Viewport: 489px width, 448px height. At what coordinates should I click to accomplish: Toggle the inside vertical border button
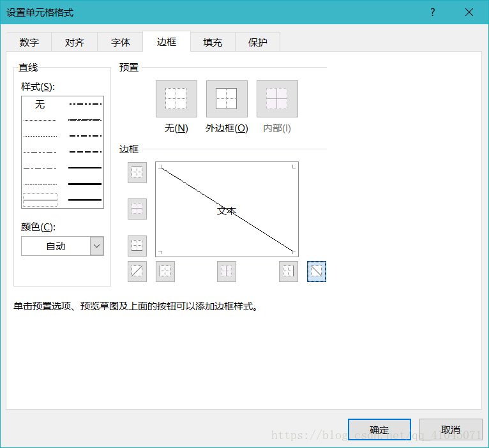pos(227,271)
